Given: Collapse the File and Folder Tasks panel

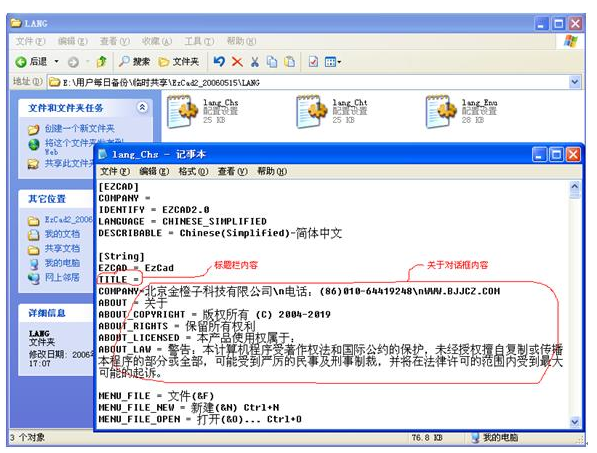Looking at the screenshot, I should [x=142, y=107].
